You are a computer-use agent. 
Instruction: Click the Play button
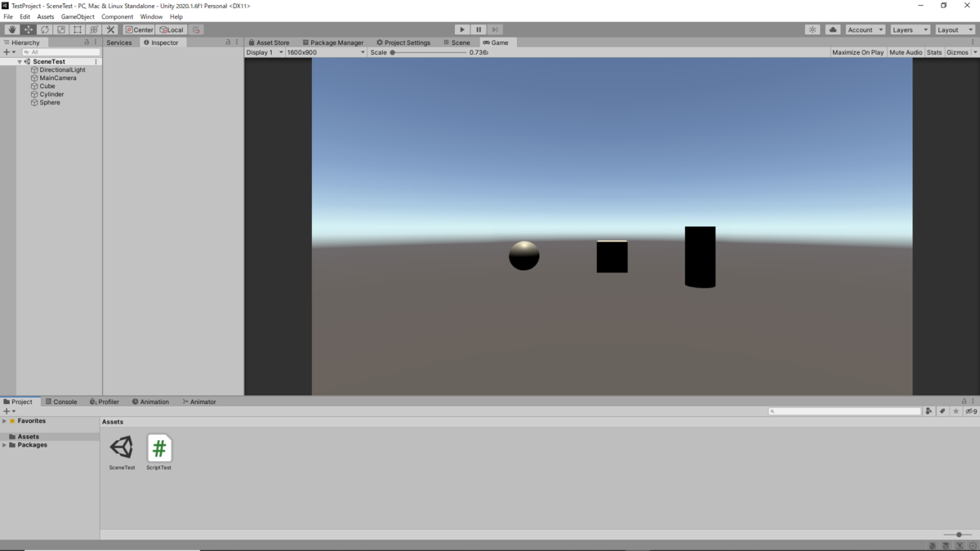click(462, 29)
